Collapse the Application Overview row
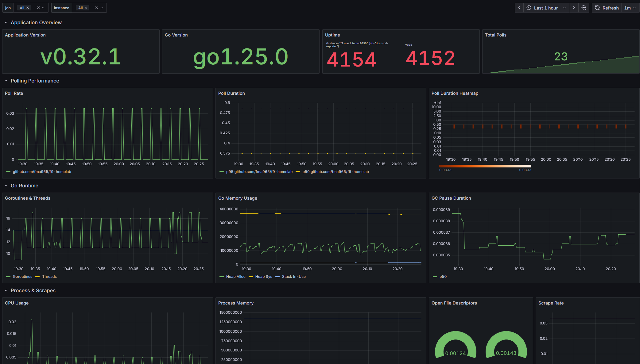This screenshot has height=364, width=640. tap(6, 23)
